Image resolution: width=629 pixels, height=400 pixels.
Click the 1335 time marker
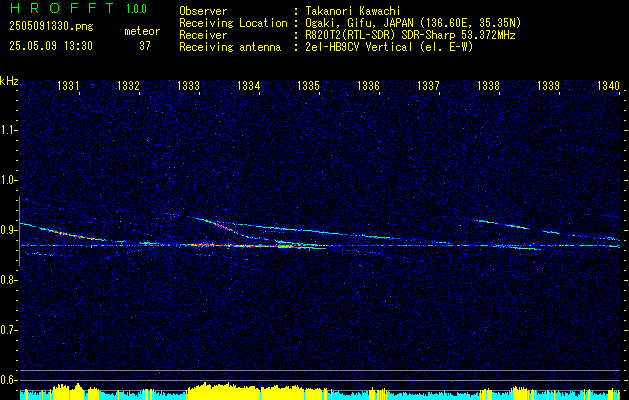tap(308, 85)
